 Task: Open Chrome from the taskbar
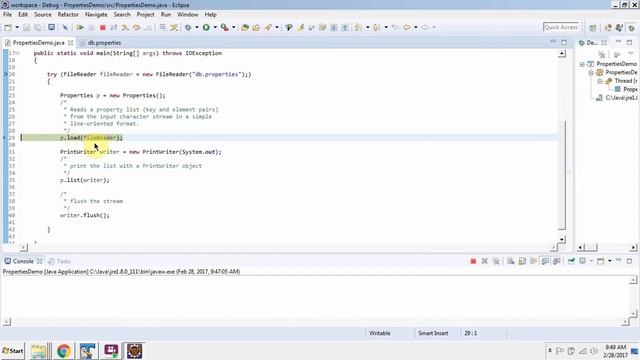[64, 351]
